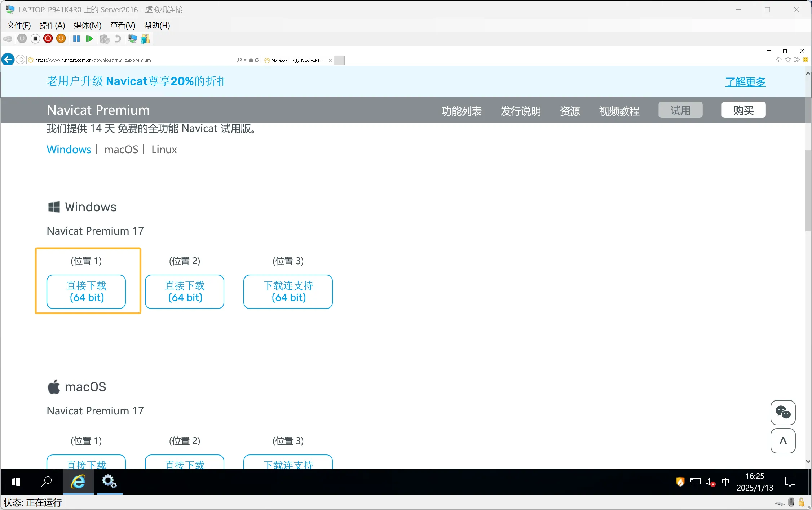Switch the 中 input method indicator
The image size is (812, 510).
point(725,482)
